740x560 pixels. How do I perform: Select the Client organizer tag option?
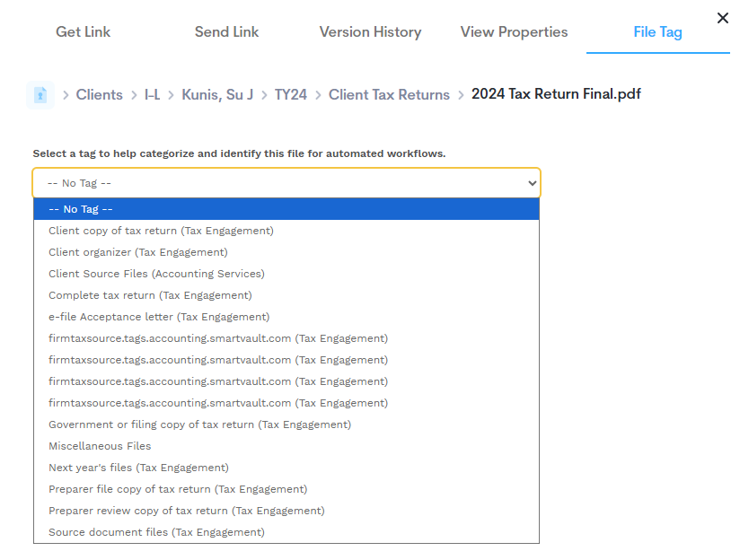pos(137,252)
